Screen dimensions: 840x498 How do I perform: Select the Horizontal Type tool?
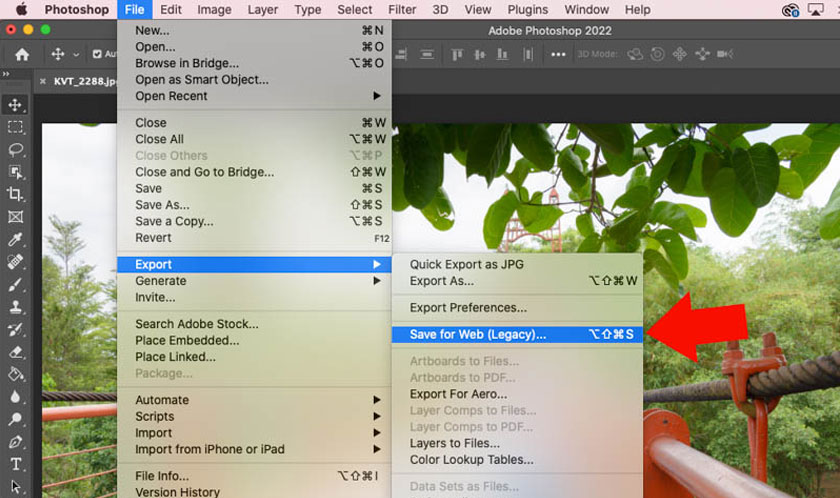(x=15, y=464)
